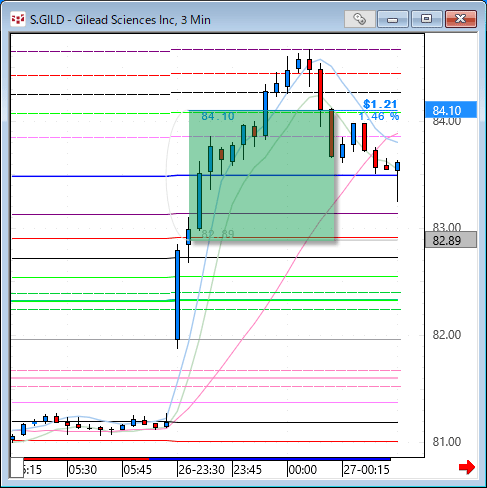Click the 23:45 time axis label

[248, 470]
